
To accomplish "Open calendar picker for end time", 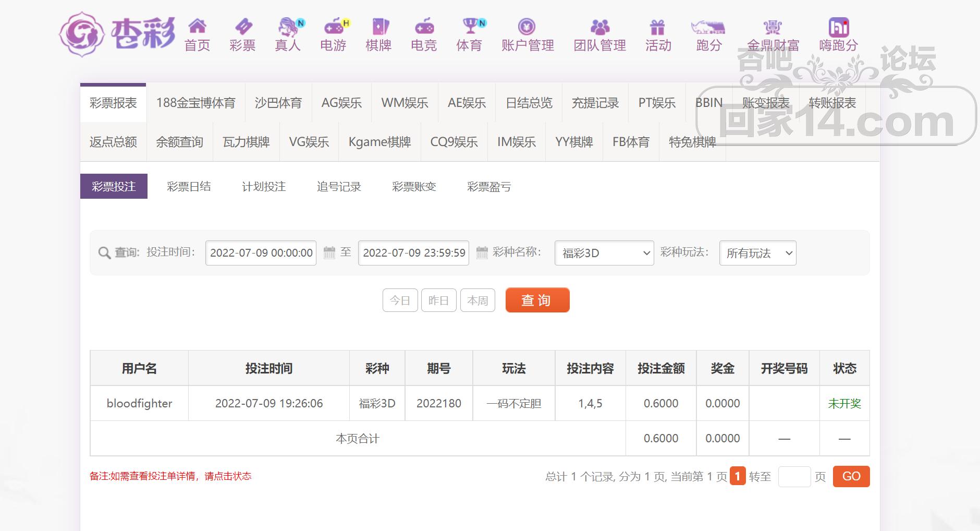I will (x=482, y=253).
